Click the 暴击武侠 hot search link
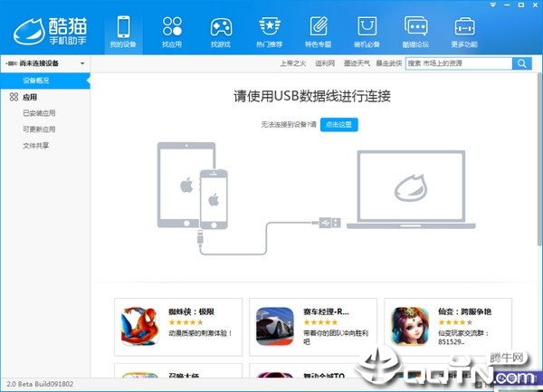Viewport: 543px width, 392px height. coord(389,63)
